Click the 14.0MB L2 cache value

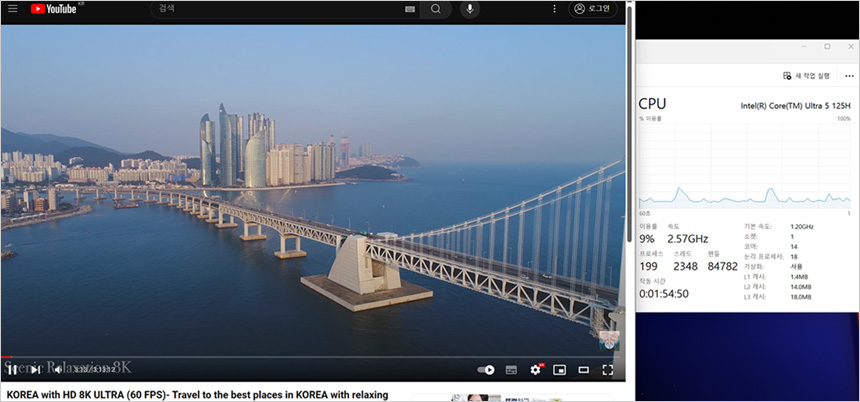coord(800,287)
